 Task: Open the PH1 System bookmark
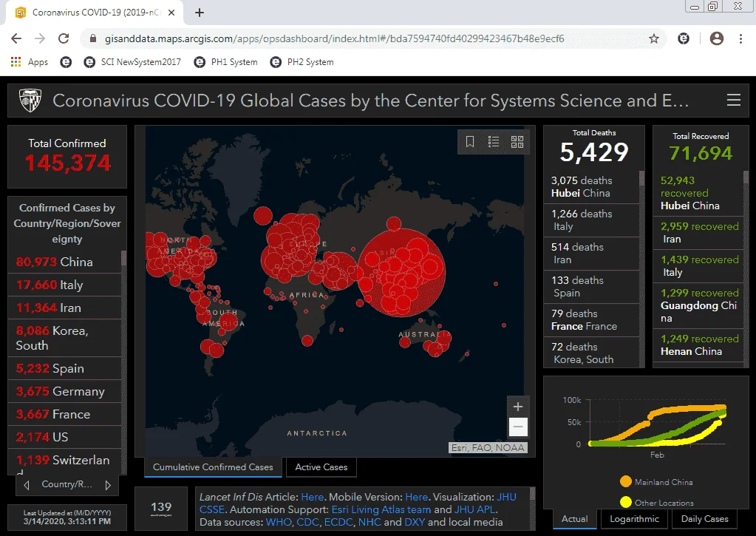pos(225,62)
